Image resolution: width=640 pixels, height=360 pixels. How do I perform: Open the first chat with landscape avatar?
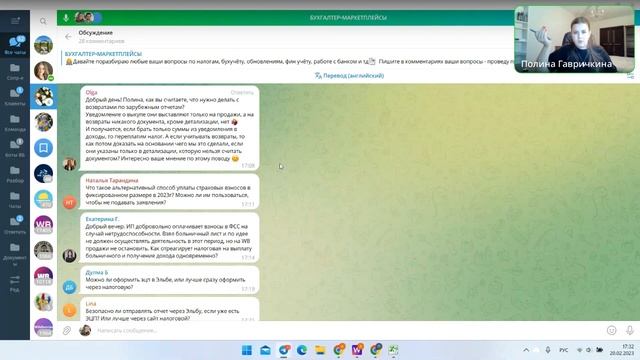(x=43, y=45)
